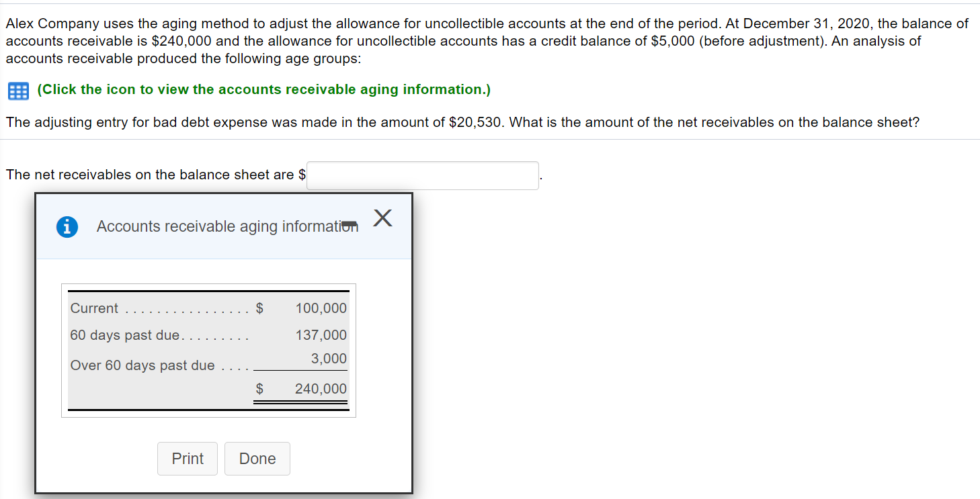
Task: Click the net receivables answer input field
Action: 422,175
